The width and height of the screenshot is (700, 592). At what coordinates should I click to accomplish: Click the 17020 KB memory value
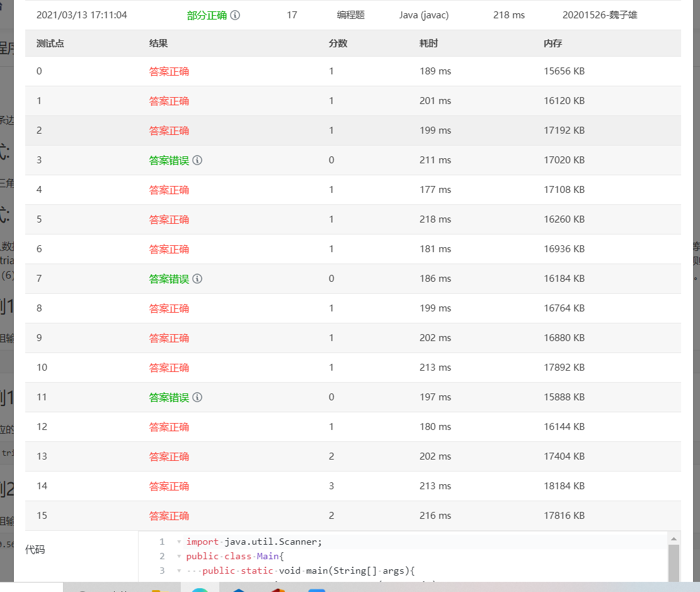pyautogui.click(x=564, y=160)
